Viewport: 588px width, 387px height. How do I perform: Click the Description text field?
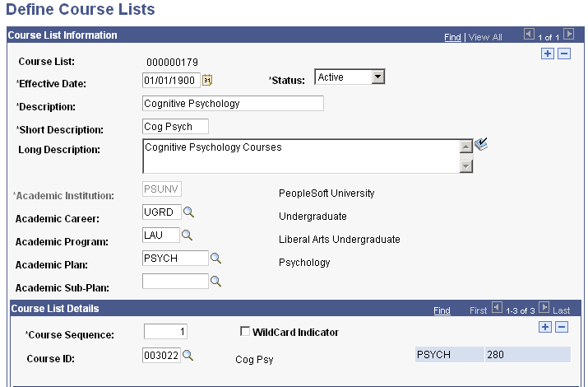(233, 104)
